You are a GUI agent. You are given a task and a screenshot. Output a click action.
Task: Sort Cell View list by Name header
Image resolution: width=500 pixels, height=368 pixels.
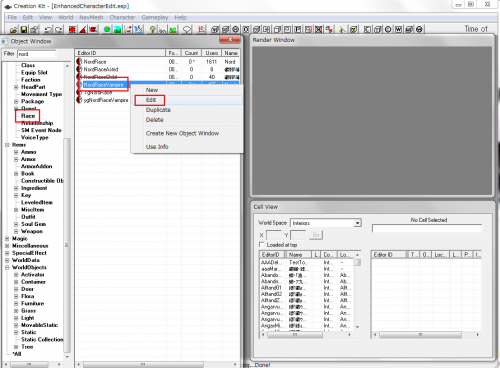point(299,255)
